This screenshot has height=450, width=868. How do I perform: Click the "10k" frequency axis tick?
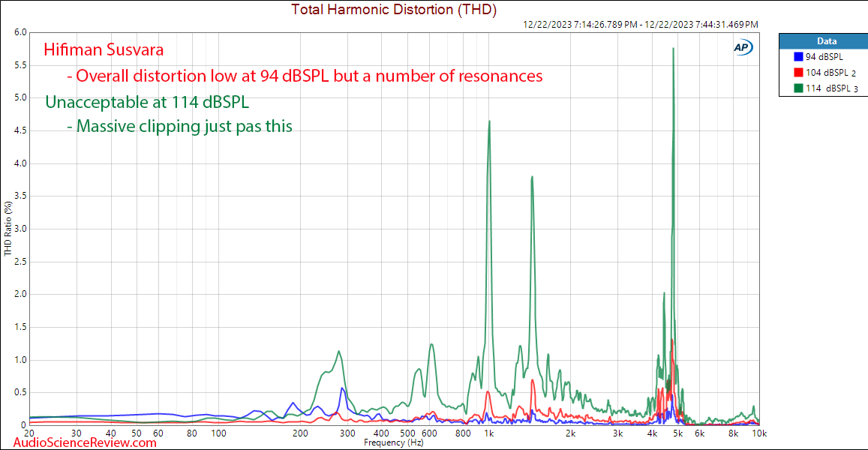(x=759, y=433)
